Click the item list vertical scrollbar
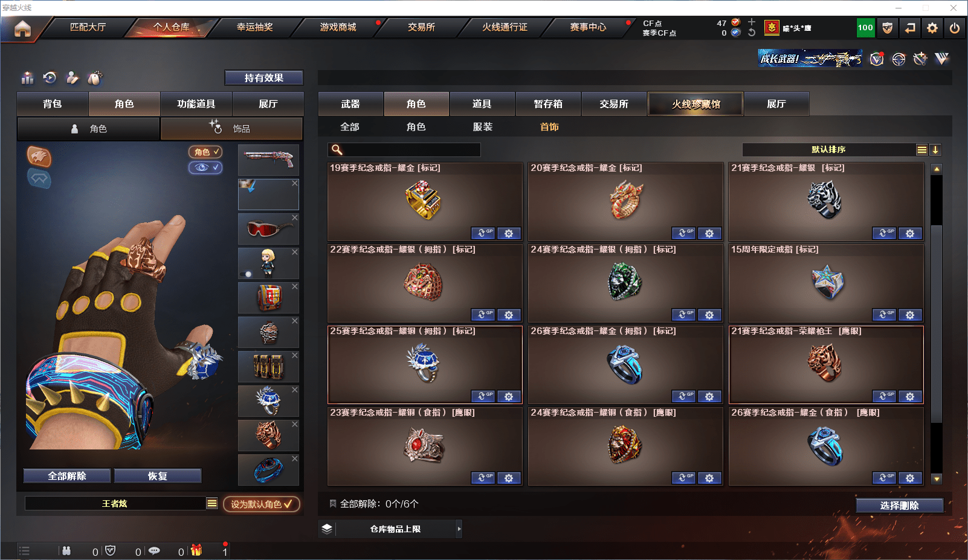Image resolution: width=968 pixels, height=560 pixels. click(937, 324)
